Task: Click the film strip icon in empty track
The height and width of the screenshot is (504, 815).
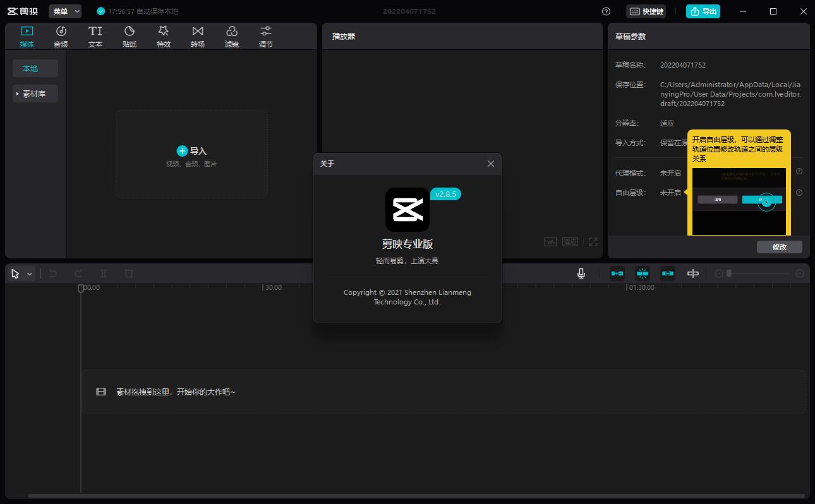Action: 101,392
